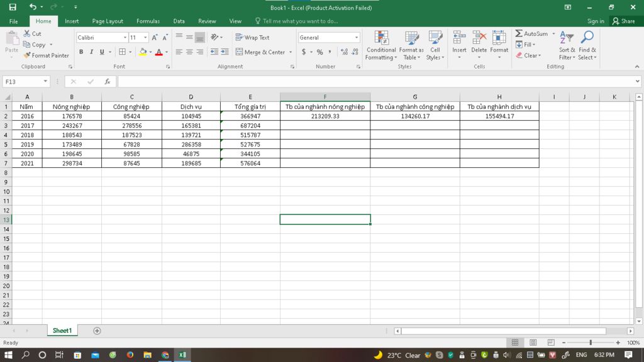Open the Calibri font name dropdown
Image resolution: width=644 pixels, height=362 pixels.
pyautogui.click(x=125, y=37)
